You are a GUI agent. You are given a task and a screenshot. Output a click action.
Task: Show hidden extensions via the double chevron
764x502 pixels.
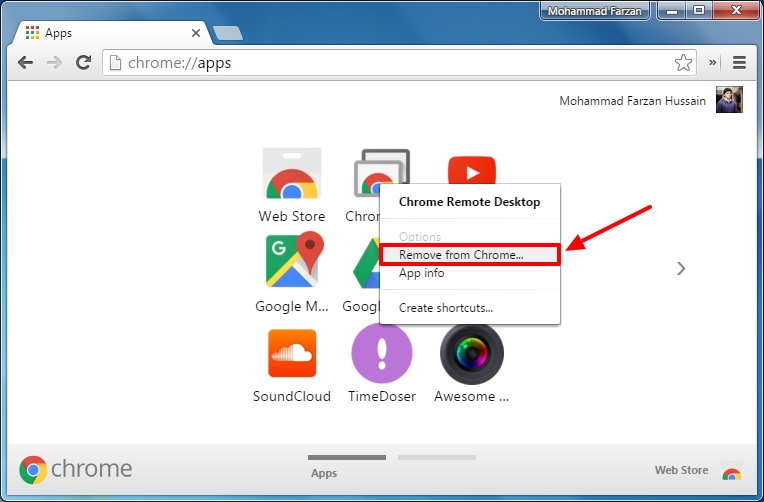(x=712, y=62)
